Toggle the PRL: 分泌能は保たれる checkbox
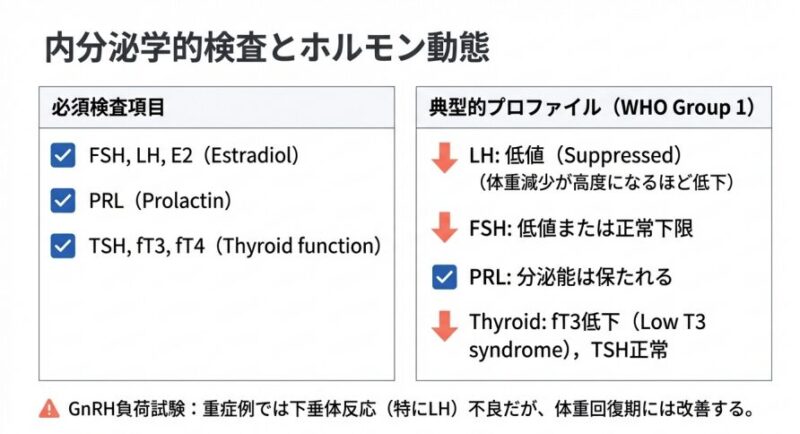 444,277
